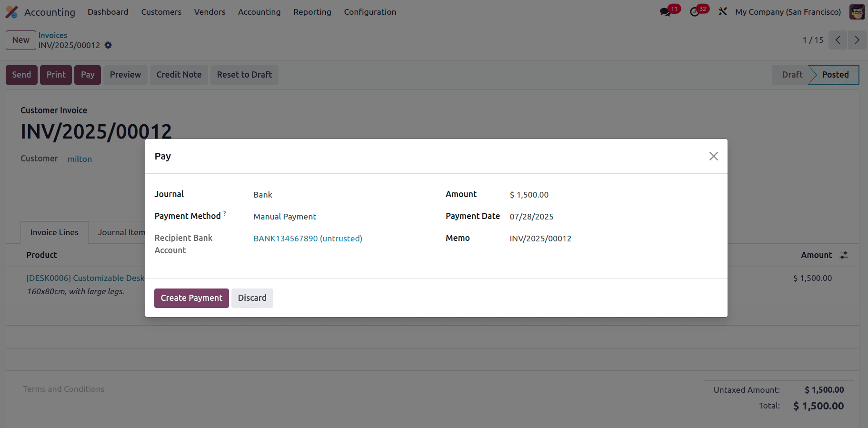Open the [DESK0006] Customizable Desk product link
868x428 pixels.
pyautogui.click(x=85, y=278)
